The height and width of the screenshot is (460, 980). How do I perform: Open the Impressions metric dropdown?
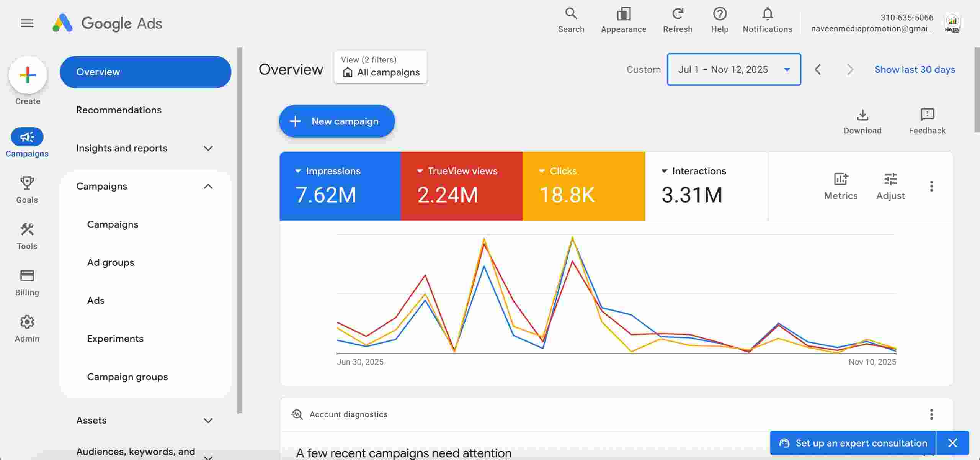coord(299,171)
